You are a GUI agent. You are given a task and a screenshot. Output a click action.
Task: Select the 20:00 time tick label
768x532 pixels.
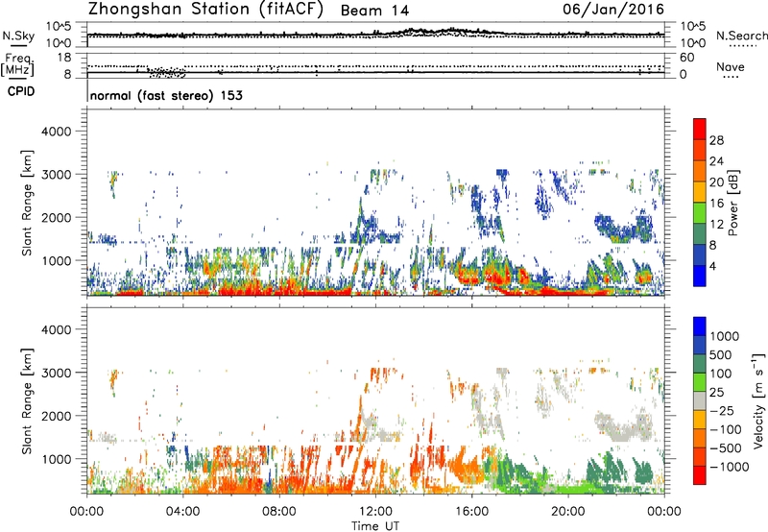coord(568,512)
